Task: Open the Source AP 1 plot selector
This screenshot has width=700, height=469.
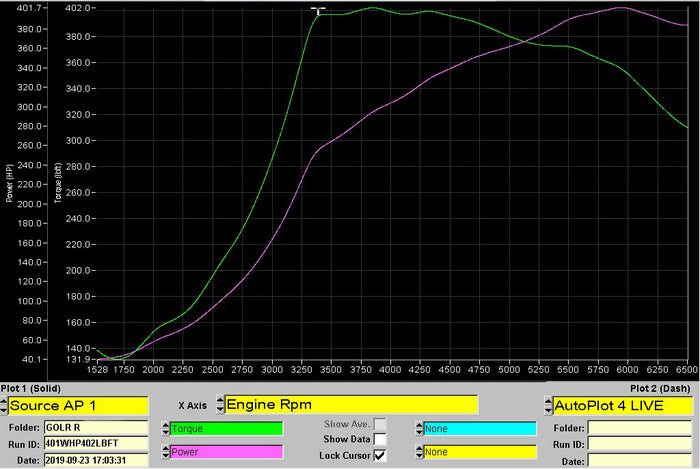Action: (x=71, y=405)
